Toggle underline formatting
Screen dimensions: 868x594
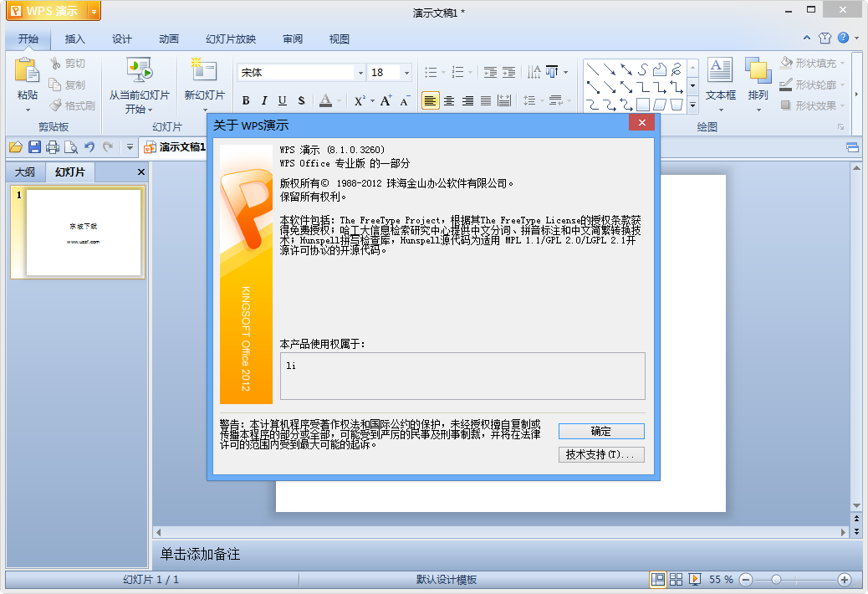coord(281,100)
